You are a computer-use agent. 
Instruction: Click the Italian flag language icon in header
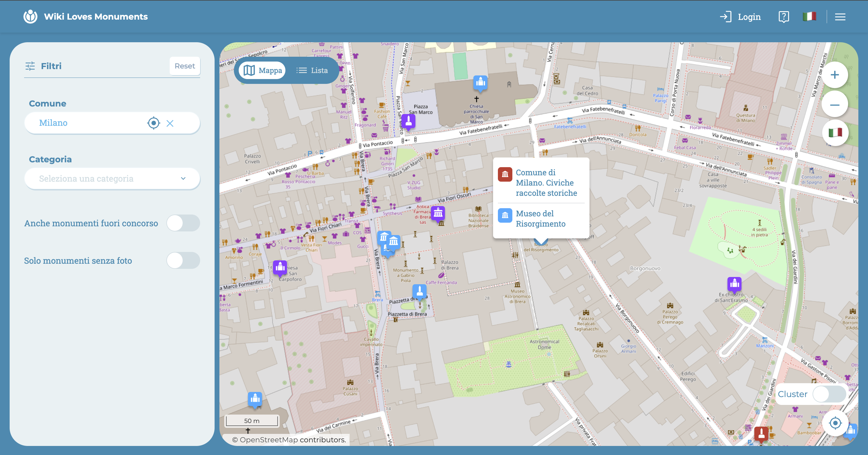(809, 17)
